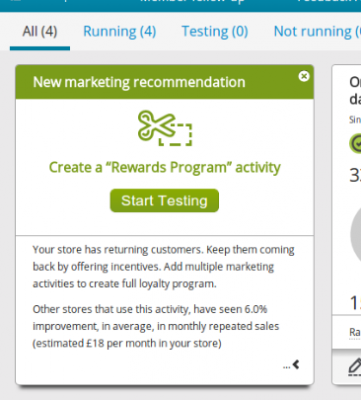Collapse recommendation details with the chevron arrow
The width and height of the screenshot is (361, 400).
(296, 364)
